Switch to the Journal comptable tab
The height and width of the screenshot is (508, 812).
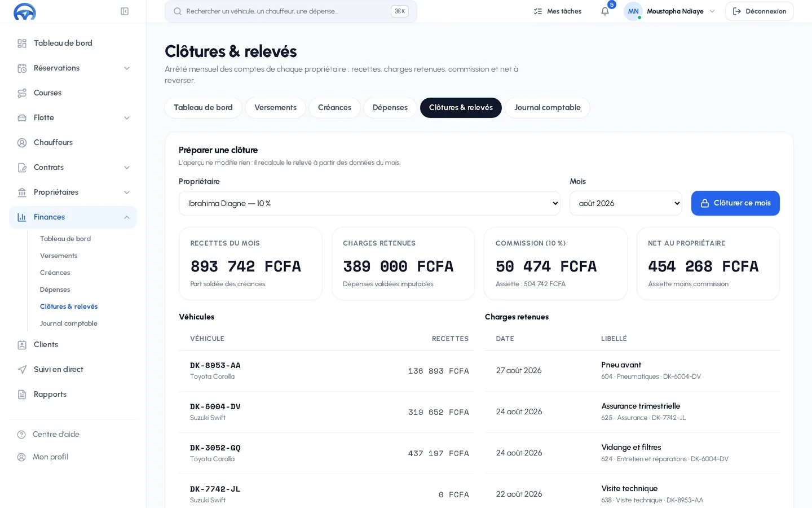548,108
